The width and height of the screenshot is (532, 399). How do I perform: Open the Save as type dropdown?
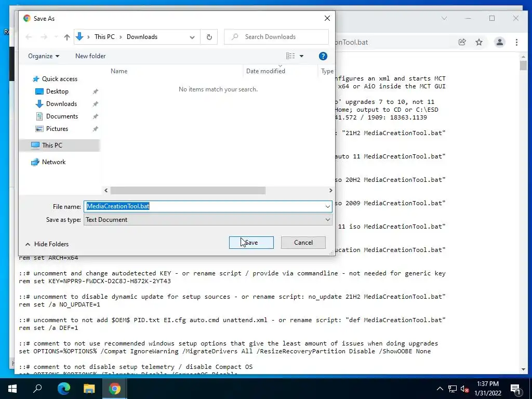[208, 220]
